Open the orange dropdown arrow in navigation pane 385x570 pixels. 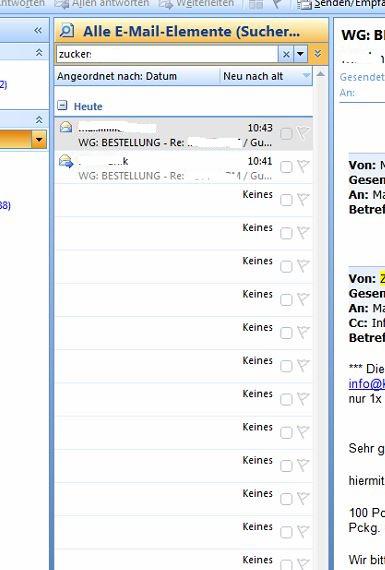point(39,140)
